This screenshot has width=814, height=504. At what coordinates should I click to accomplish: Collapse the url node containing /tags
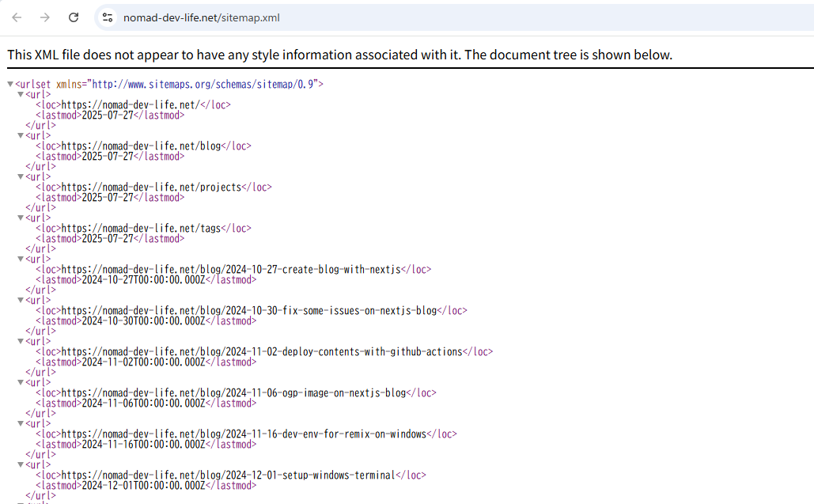21,218
